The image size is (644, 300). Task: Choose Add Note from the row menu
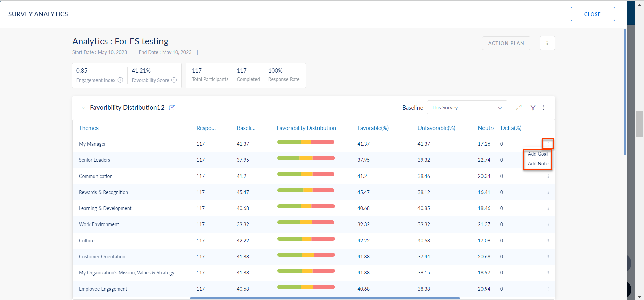point(538,164)
